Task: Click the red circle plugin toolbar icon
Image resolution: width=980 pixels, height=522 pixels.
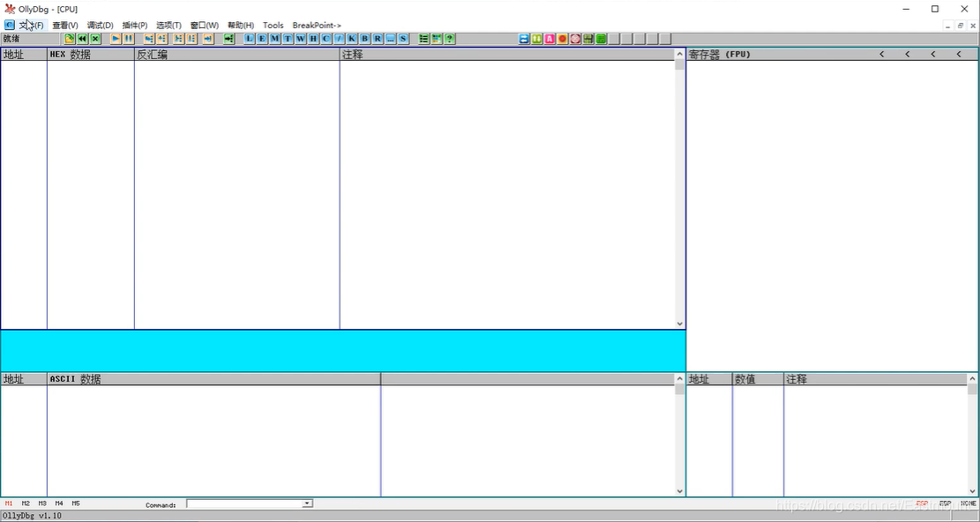Action: click(563, 39)
